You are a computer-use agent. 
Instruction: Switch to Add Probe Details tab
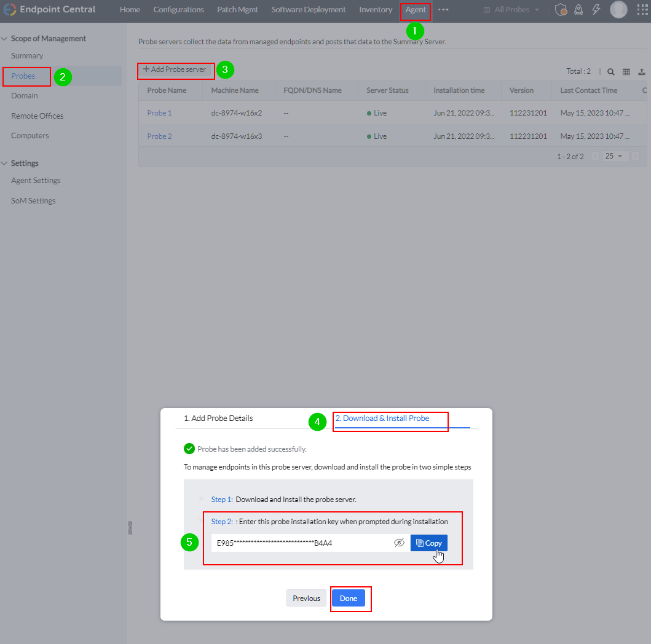click(x=218, y=418)
